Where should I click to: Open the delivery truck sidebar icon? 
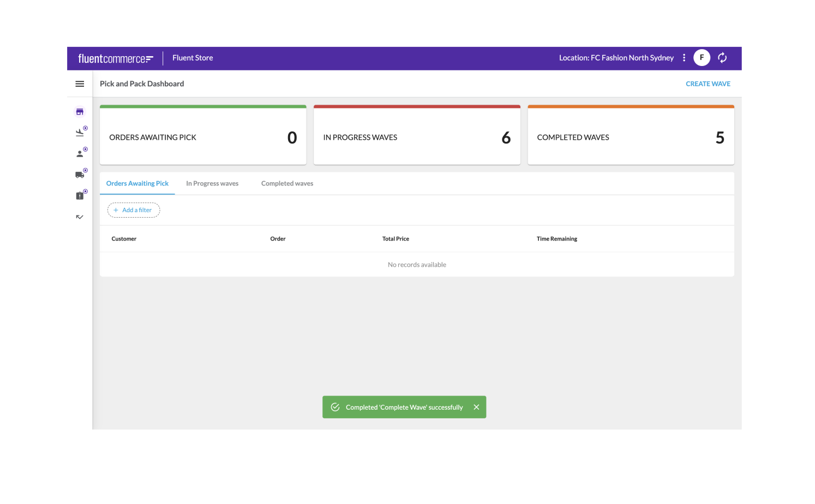click(80, 175)
